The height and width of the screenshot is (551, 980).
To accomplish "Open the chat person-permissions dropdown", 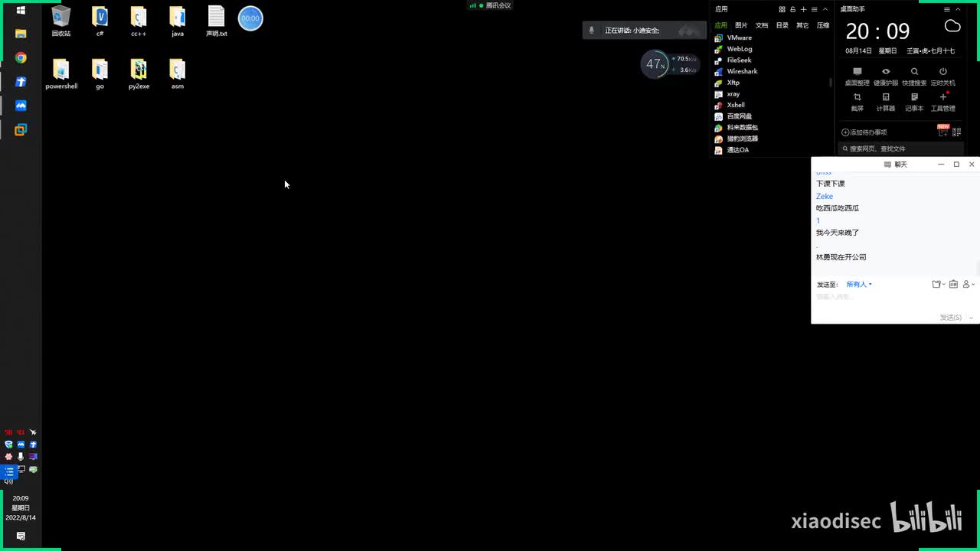I will coord(969,285).
